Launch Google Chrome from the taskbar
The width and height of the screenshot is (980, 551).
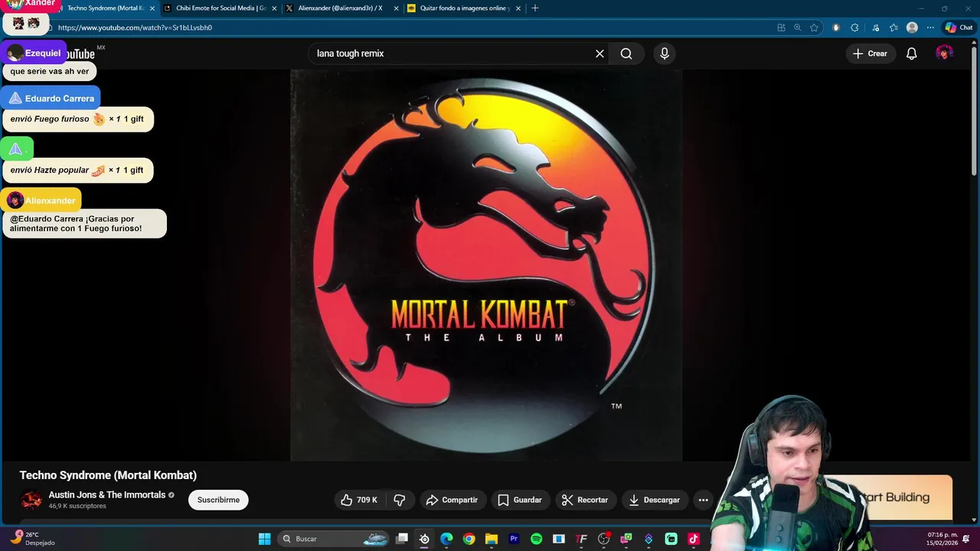click(469, 539)
